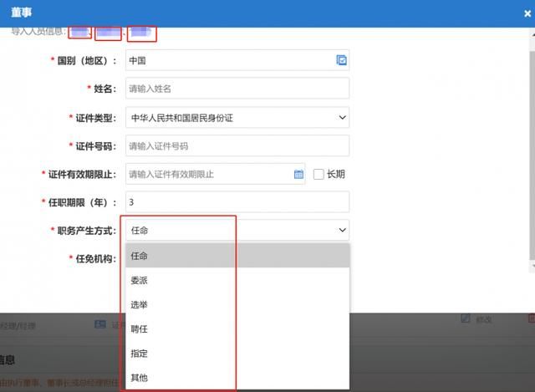
Task: Pick 选举 from the dropdown options
Action: tap(237, 305)
